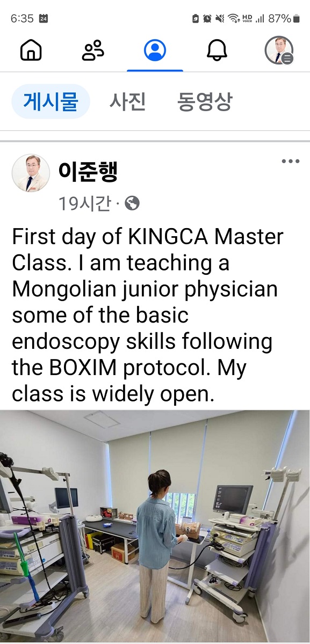
Task: Tap the calendar notification icon in status bar
Action: pyautogui.click(x=44, y=18)
